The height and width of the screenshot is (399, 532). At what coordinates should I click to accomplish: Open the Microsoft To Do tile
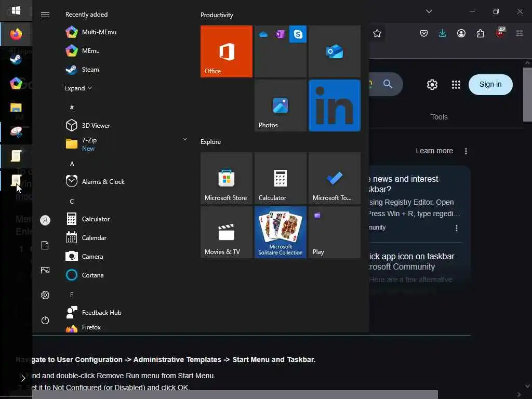(335, 178)
